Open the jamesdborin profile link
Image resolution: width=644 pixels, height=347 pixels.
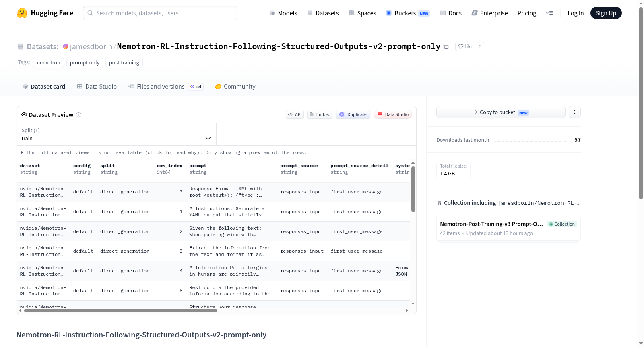coord(91,46)
